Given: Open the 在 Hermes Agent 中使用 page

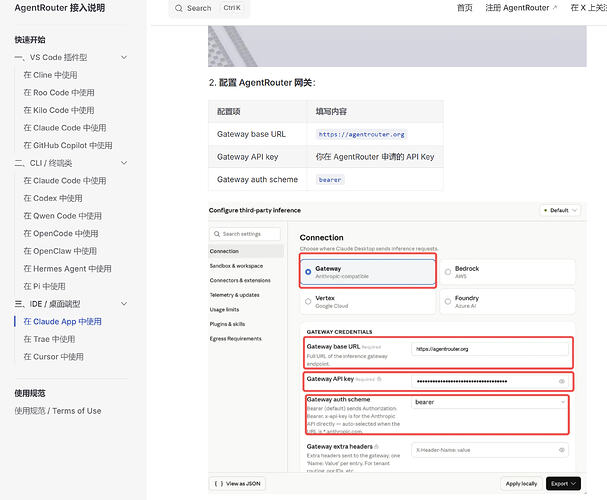Looking at the screenshot, I should [67, 269].
